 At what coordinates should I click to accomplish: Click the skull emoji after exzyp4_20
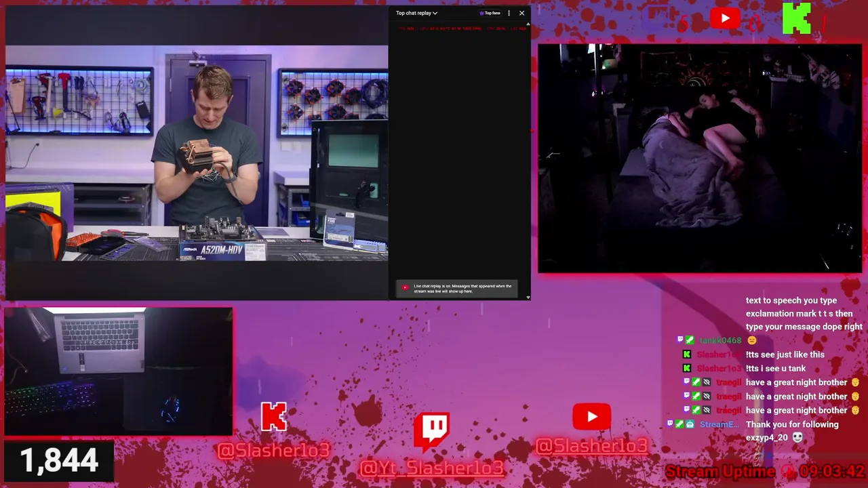(x=797, y=438)
